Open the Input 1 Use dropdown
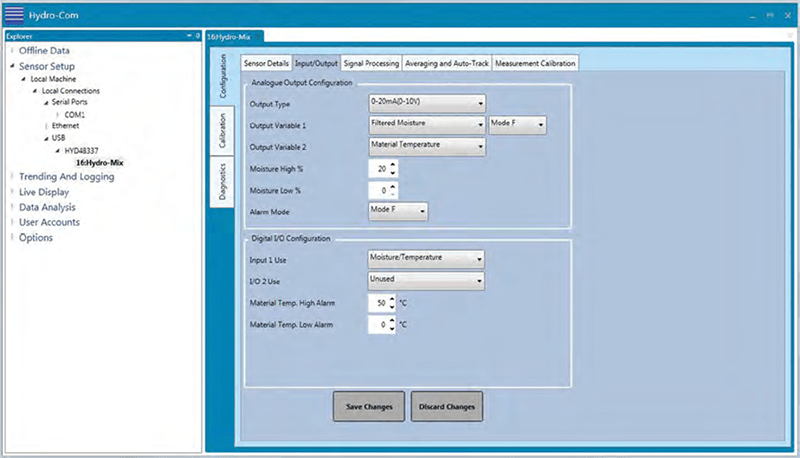 pos(426,259)
